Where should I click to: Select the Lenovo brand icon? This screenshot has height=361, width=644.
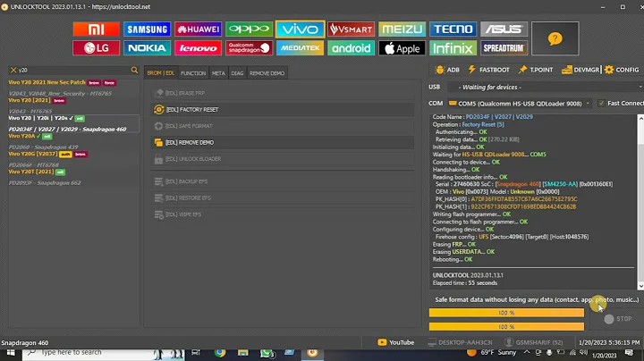pyautogui.click(x=198, y=48)
